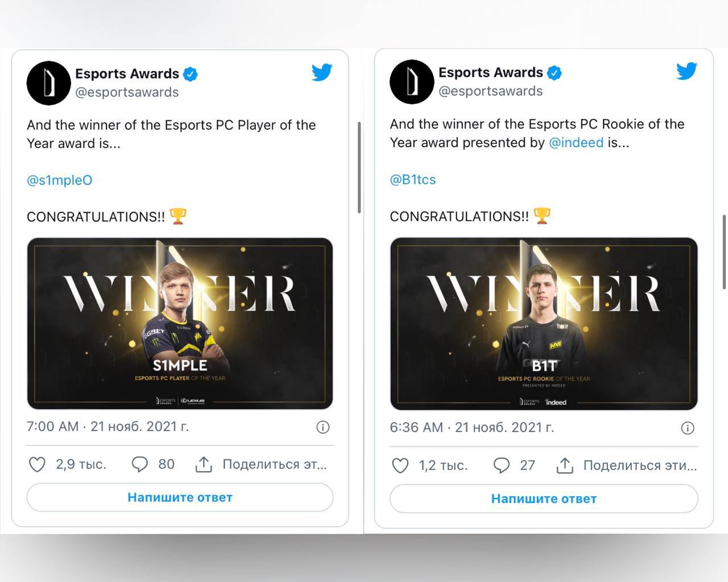Click Esports Awards avatar on left tweet
The width and height of the screenshot is (728, 582).
(x=48, y=83)
